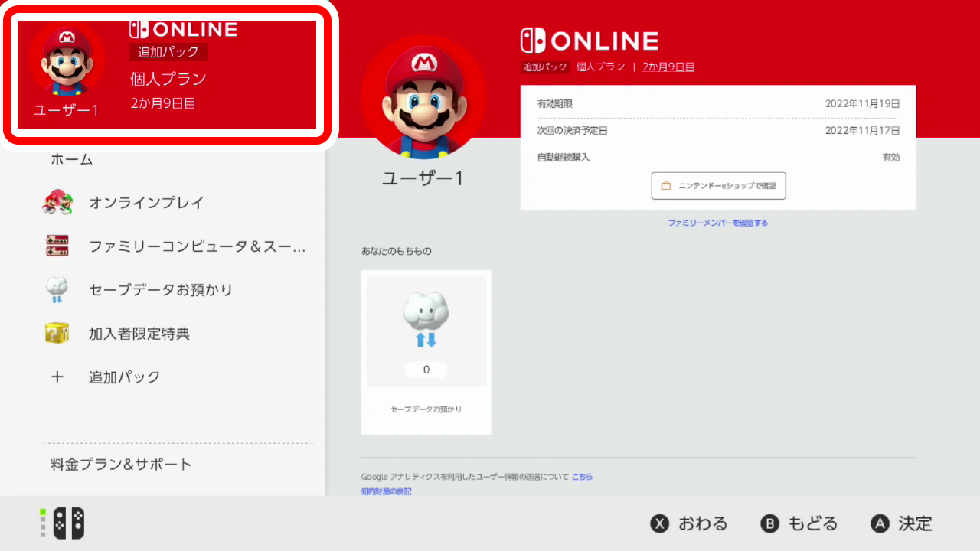Open ファミリーメンバーを確認する link
Image resolution: width=980 pixels, height=551 pixels.
pos(718,223)
